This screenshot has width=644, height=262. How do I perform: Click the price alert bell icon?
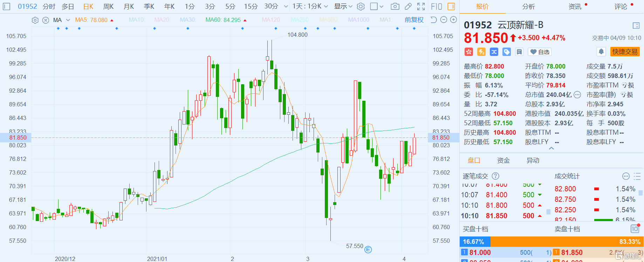(601, 52)
